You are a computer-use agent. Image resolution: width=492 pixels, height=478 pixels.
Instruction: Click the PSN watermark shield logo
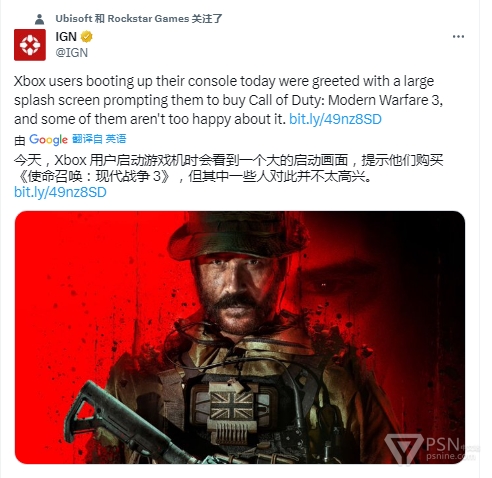[403, 448]
